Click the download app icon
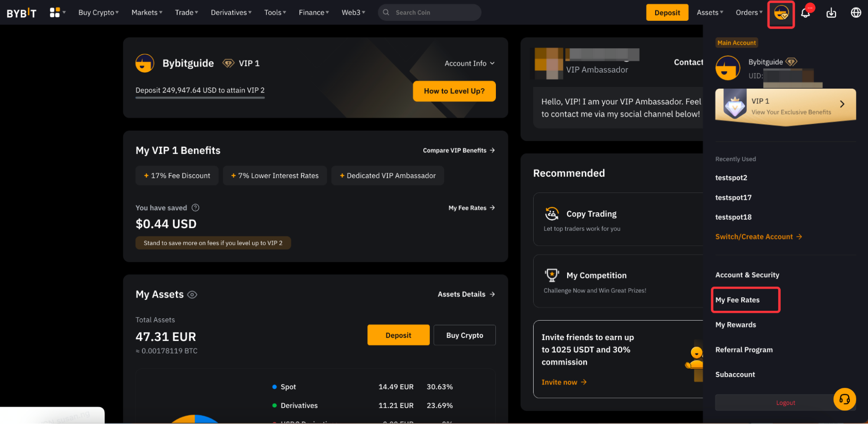Image resolution: width=868 pixels, height=424 pixels. pos(831,13)
